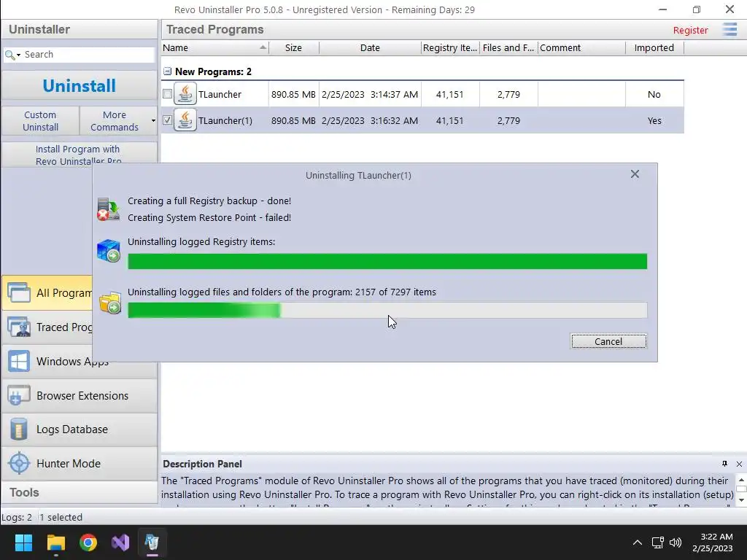Pin the Description Panel

point(724,464)
